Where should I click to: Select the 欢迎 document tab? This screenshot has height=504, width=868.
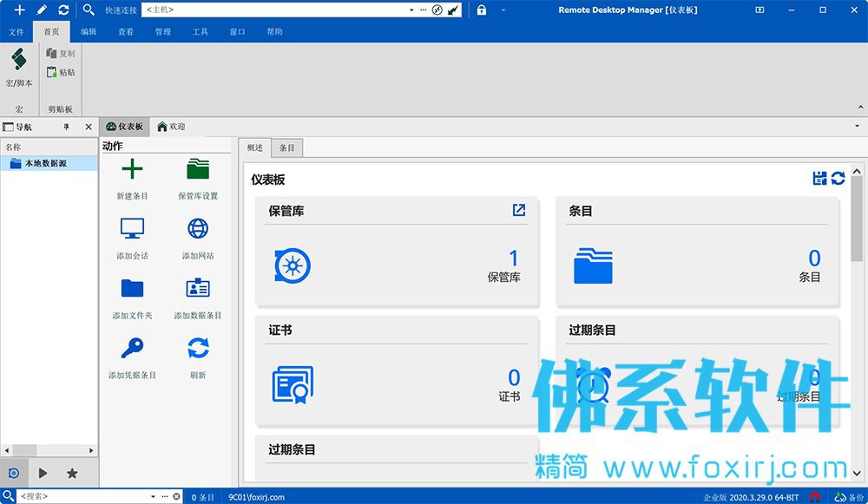[171, 127]
